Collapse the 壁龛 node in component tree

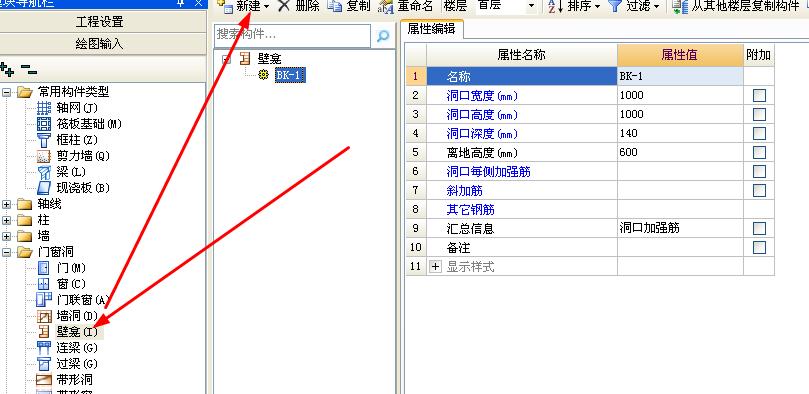pyautogui.click(x=226, y=59)
